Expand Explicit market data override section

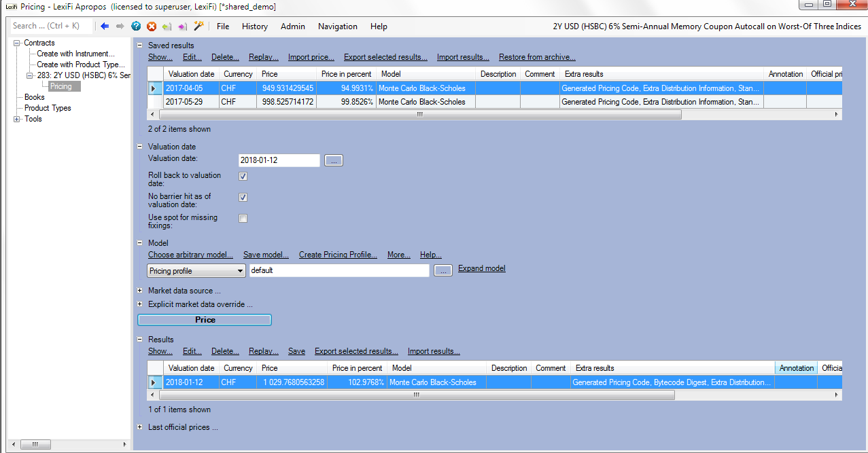tap(140, 304)
